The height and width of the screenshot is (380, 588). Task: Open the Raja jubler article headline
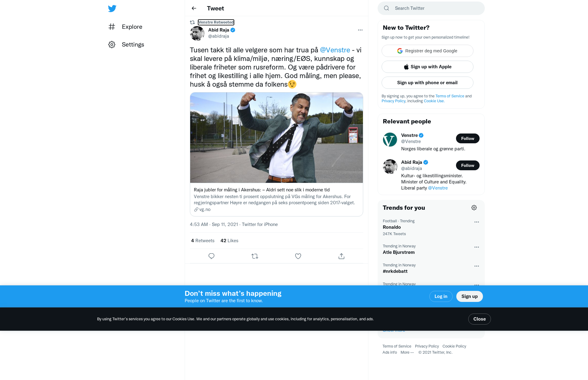coord(262,190)
